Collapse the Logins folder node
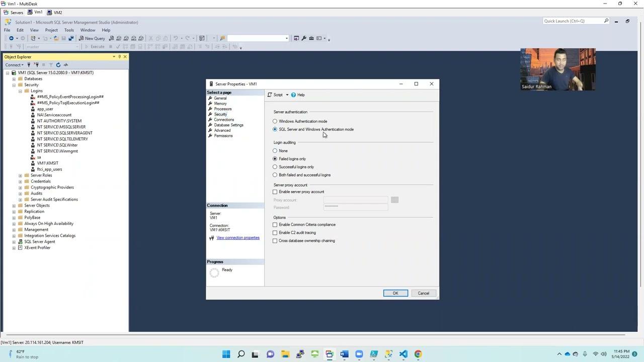644x362 pixels. point(20,91)
